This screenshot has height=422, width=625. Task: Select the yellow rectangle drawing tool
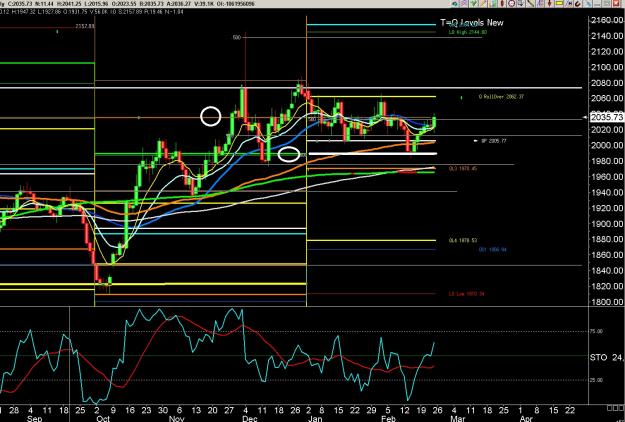(559, 3)
